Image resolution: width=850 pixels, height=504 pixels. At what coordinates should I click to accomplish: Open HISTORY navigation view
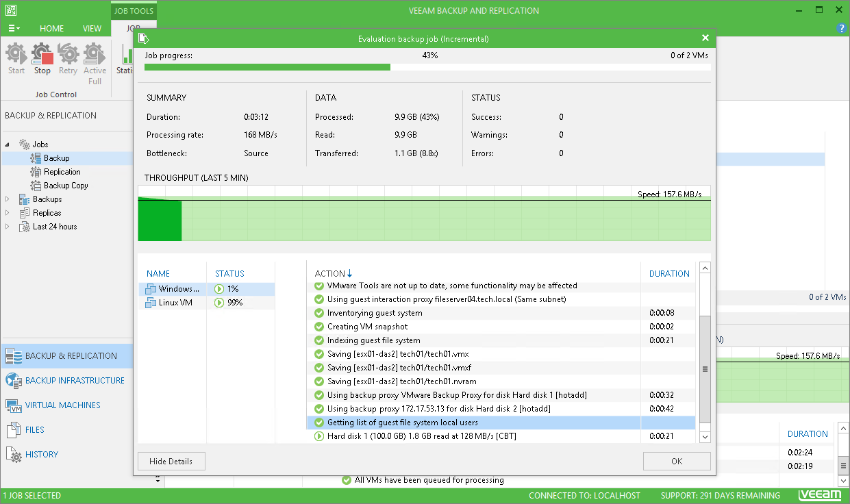point(66,455)
